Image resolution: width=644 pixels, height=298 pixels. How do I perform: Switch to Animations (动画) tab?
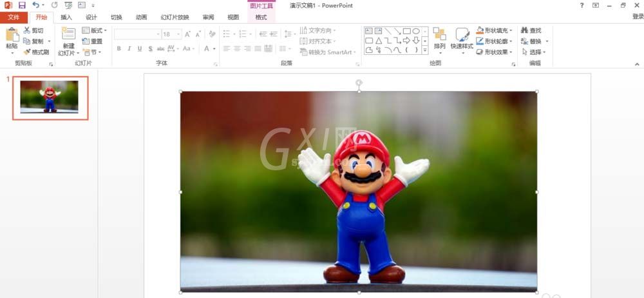(x=141, y=17)
